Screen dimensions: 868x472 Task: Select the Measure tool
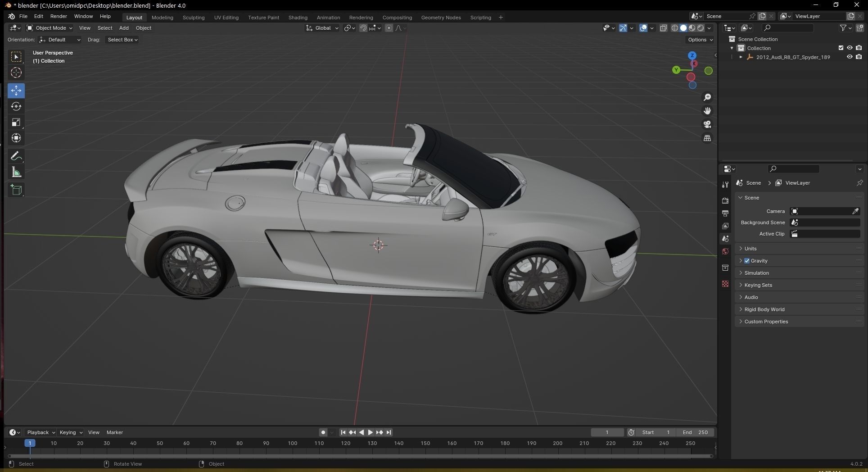pos(16,172)
